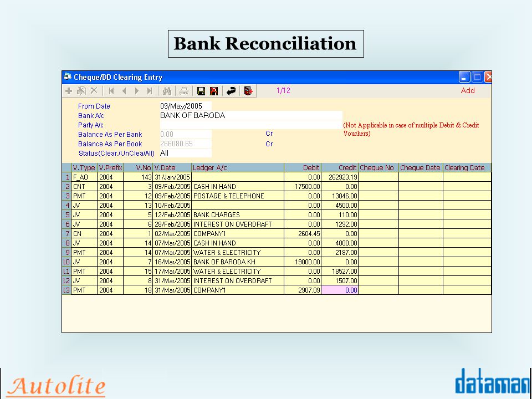Click the Print icon

(184, 91)
